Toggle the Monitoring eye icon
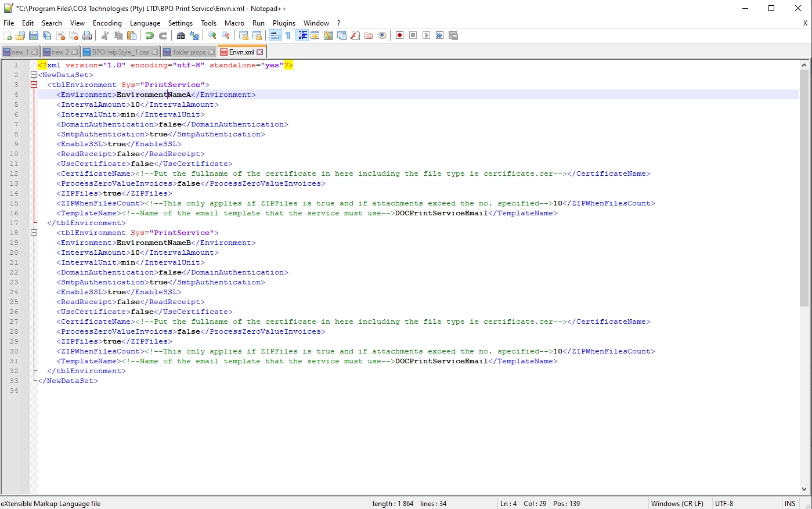Viewport: 812px width, 509px height. pyautogui.click(x=382, y=36)
